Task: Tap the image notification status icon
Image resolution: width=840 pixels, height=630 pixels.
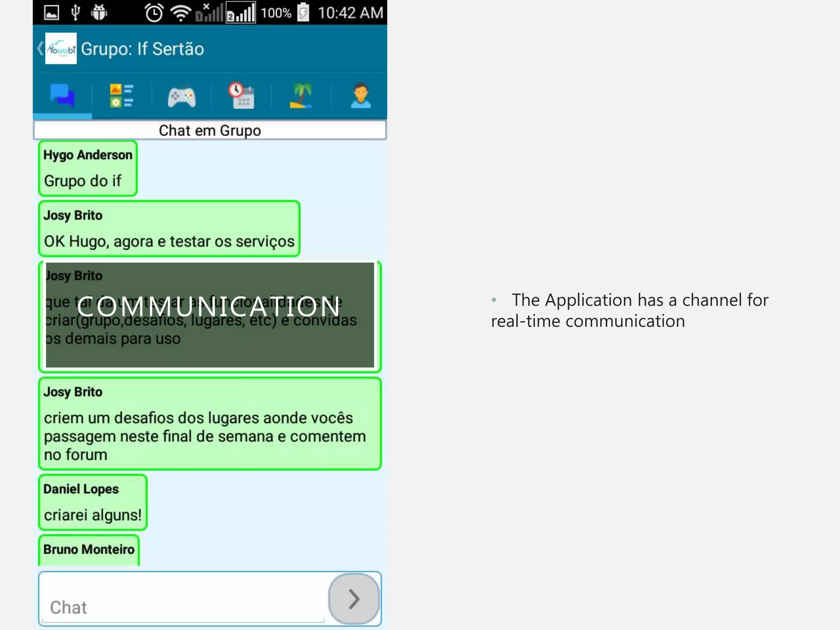Action: tap(51, 13)
